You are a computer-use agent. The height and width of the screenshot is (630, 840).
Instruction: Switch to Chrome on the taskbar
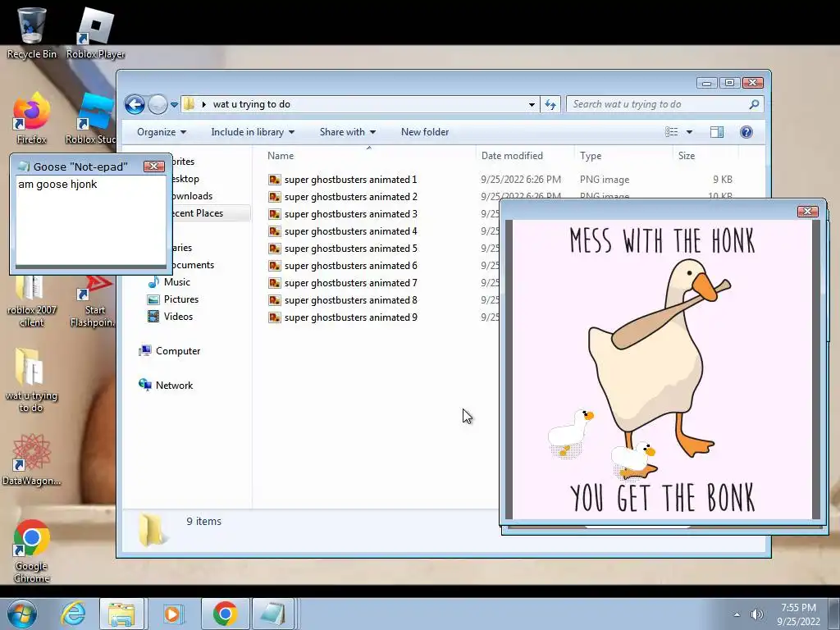point(225,614)
